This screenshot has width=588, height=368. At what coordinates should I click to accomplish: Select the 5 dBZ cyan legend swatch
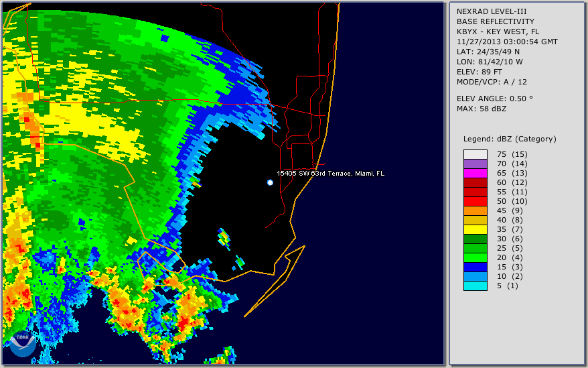point(475,286)
